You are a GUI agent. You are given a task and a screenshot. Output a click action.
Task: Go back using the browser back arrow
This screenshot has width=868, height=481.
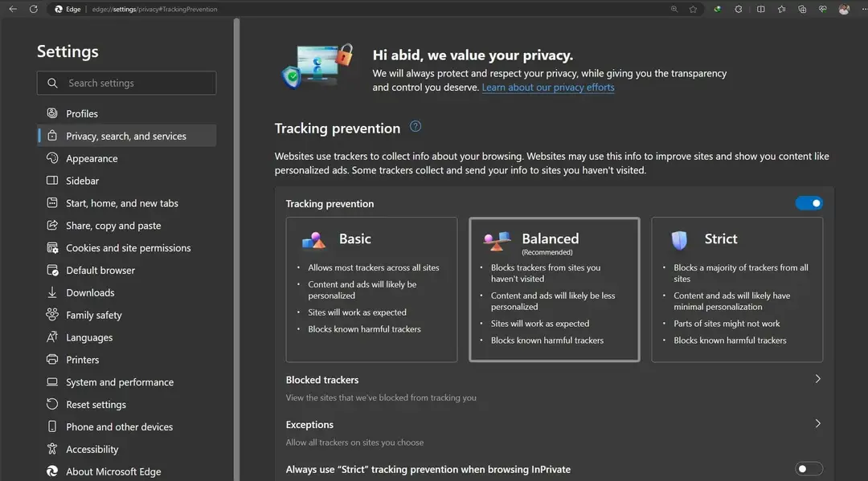pos(13,9)
